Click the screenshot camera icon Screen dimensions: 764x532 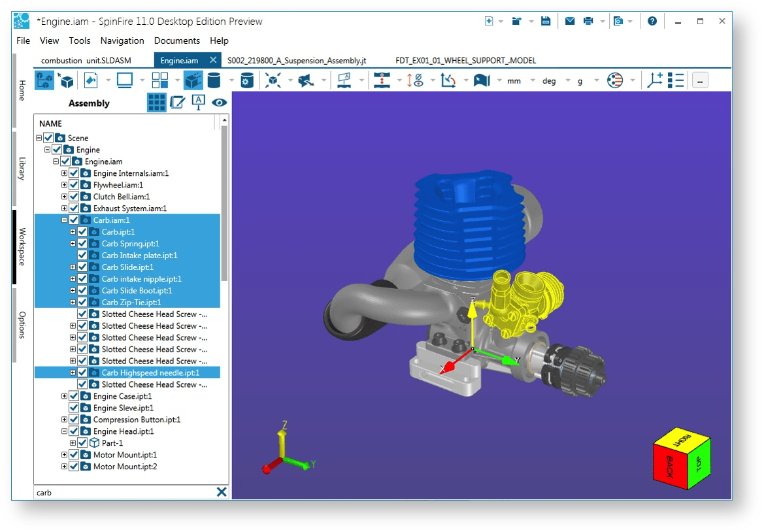(x=618, y=21)
